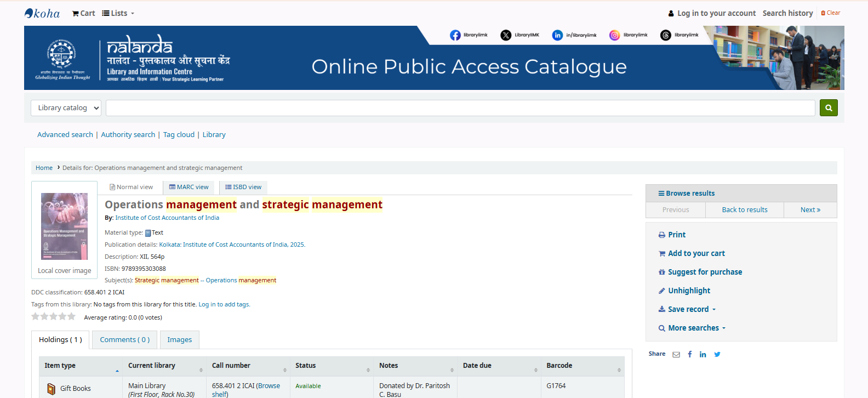Click the Koha logo

42,13
